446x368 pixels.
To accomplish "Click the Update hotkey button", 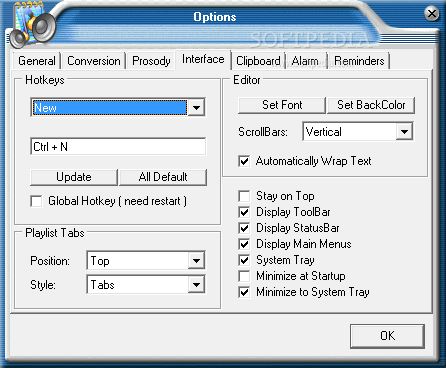I will [x=74, y=177].
